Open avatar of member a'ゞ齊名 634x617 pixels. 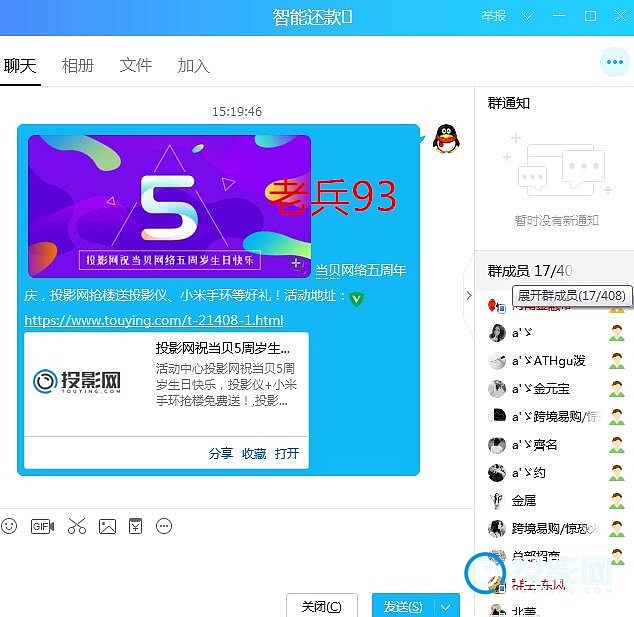tap(497, 445)
